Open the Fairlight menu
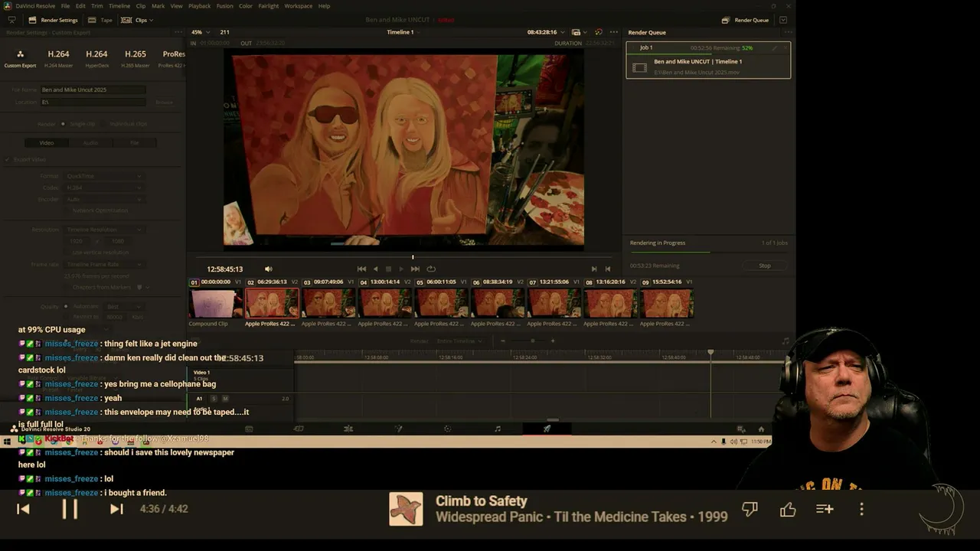 (269, 6)
